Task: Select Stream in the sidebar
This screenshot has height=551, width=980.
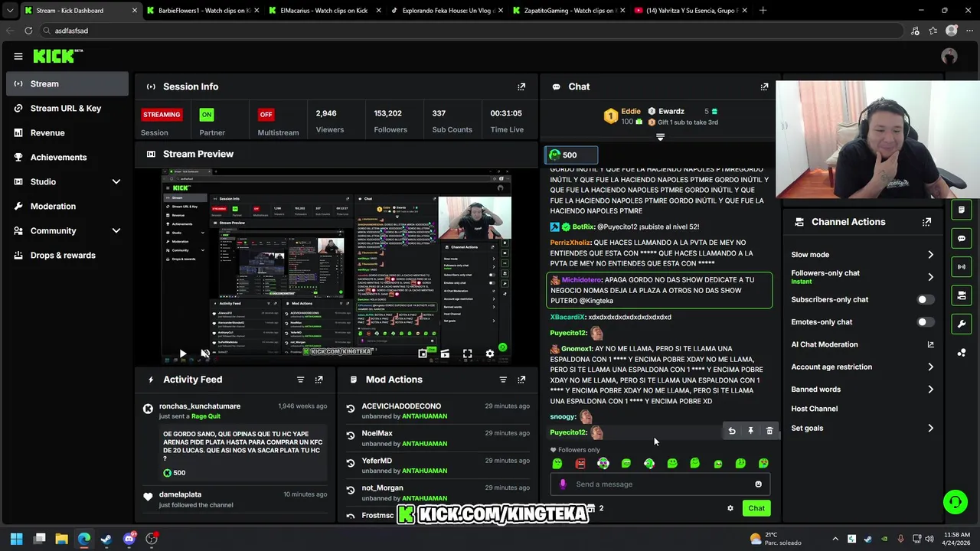Action: point(67,84)
